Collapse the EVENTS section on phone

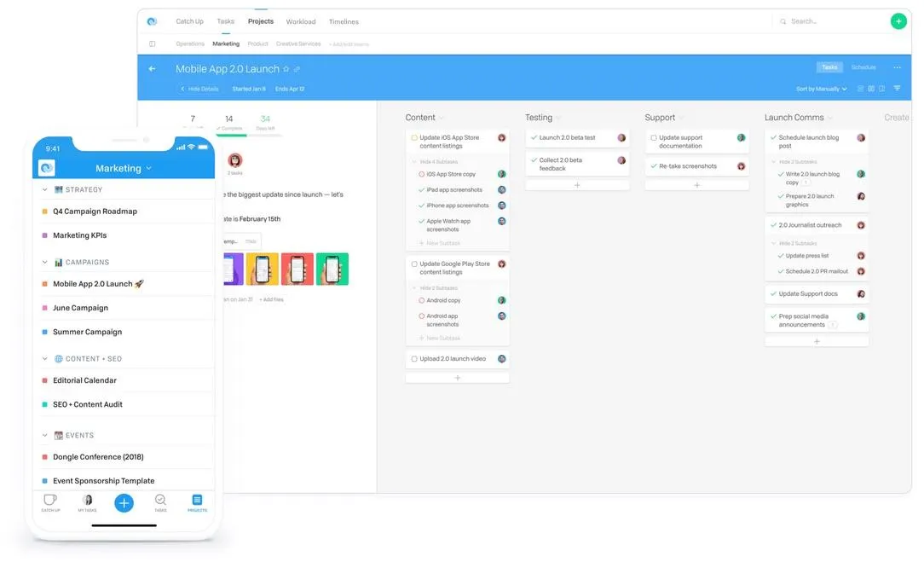(45, 435)
